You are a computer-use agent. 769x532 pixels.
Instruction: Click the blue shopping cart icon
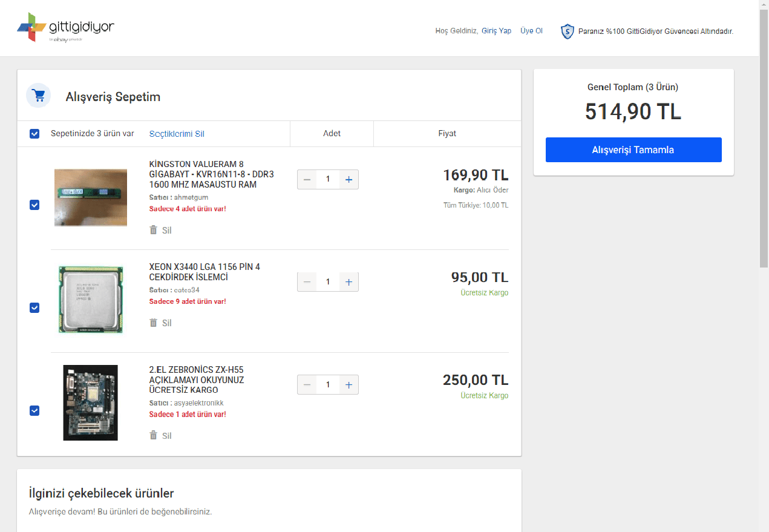(x=39, y=96)
